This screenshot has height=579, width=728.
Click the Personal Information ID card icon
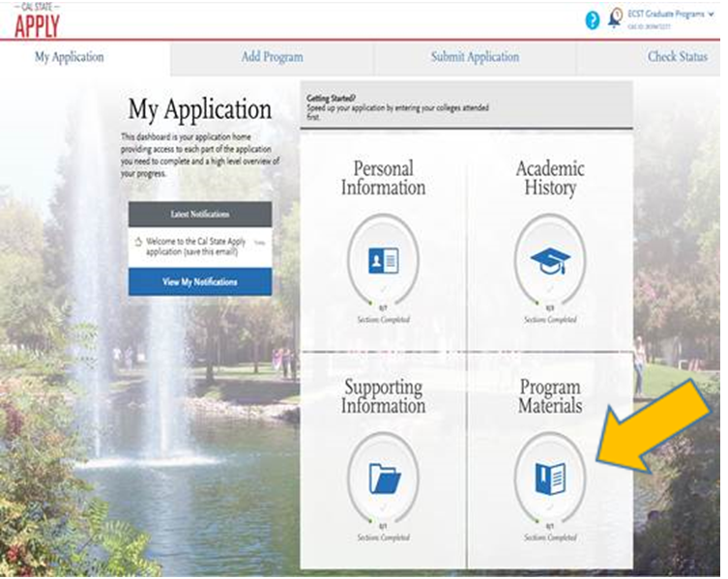tap(383, 260)
